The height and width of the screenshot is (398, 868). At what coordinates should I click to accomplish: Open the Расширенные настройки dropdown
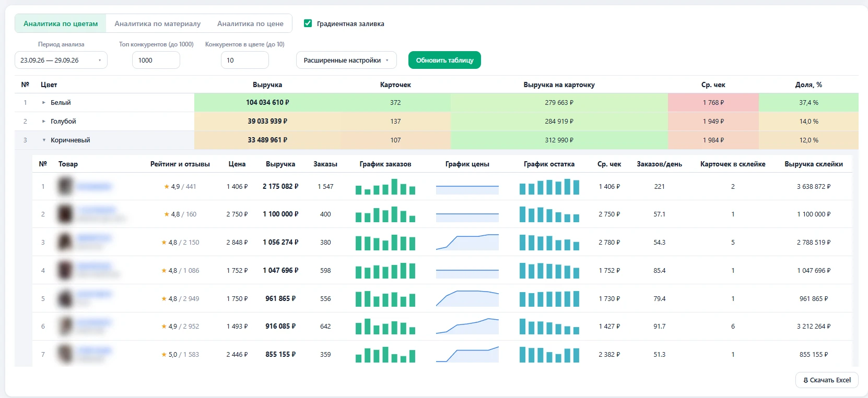point(346,60)
